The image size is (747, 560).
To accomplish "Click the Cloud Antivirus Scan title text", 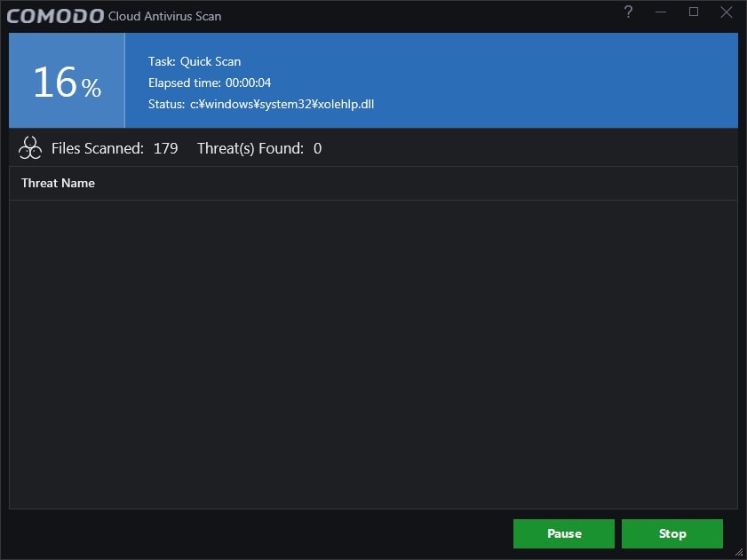I will pos(164,16).
